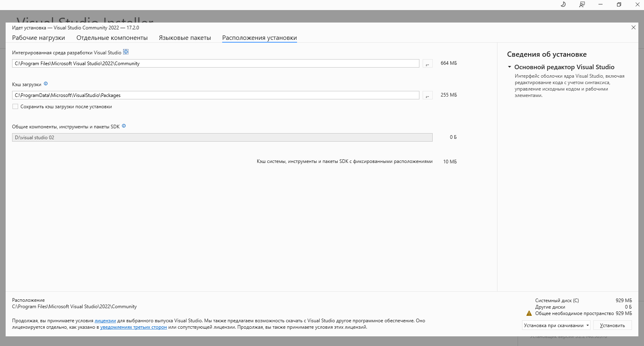
Task: Switch to Рабочие нагрузки tab
Action: click(38, 38)
